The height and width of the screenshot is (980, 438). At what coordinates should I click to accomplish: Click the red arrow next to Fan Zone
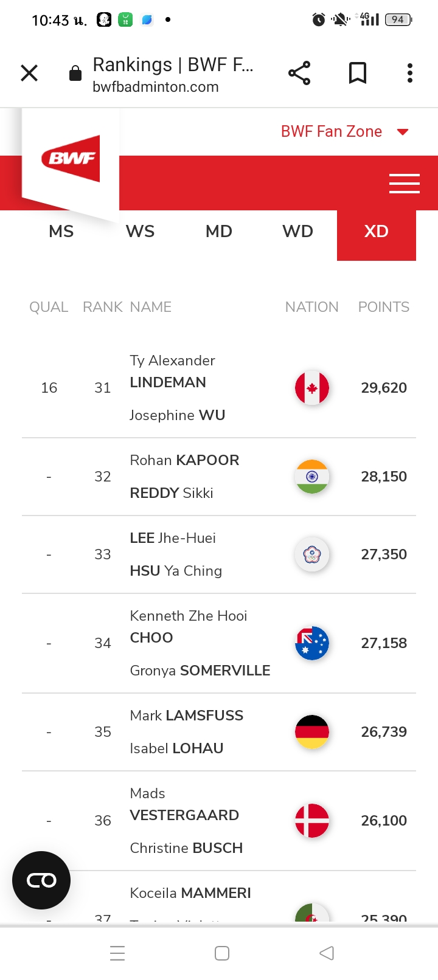pos(403,132)
